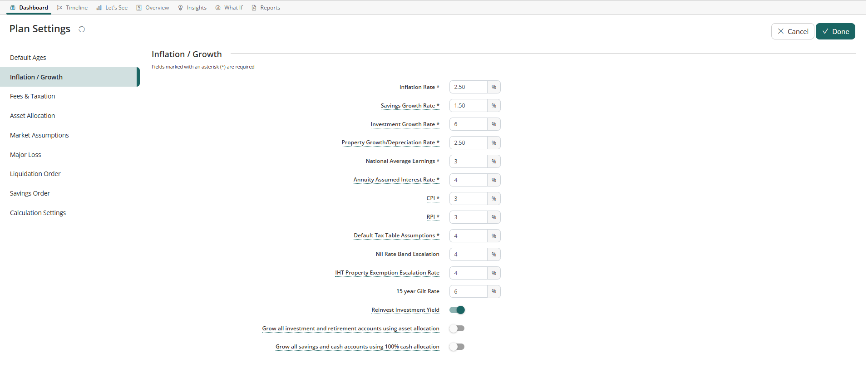Enable grow savings using 100% cash allocation
This screenshot has width=868, height=378.
[457, 347]
